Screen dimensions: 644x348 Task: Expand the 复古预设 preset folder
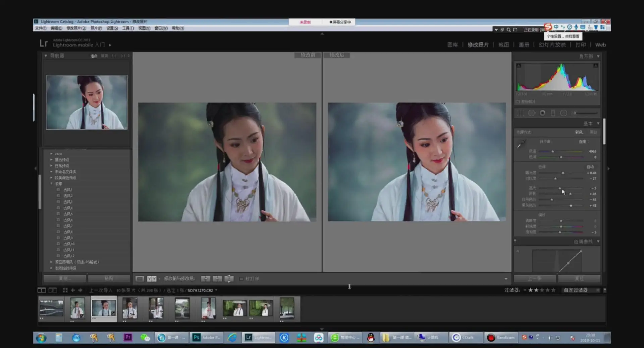[51, 160]
